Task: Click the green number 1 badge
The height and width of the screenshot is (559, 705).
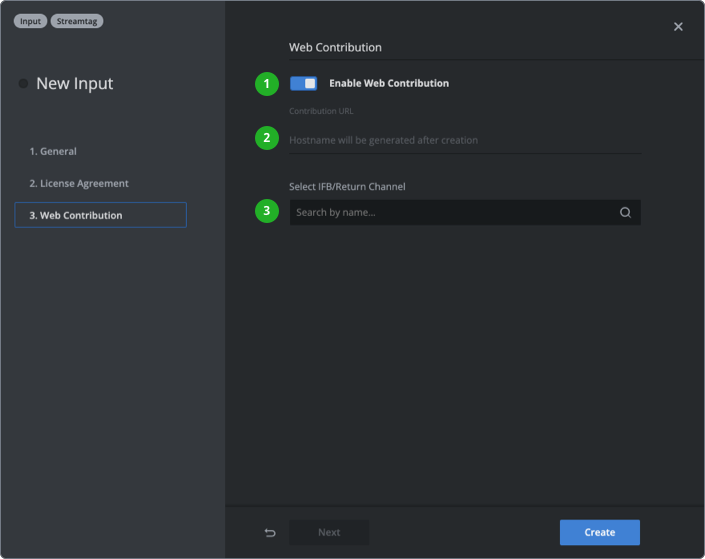Action: pyautogui.click(x=266, y=84)
